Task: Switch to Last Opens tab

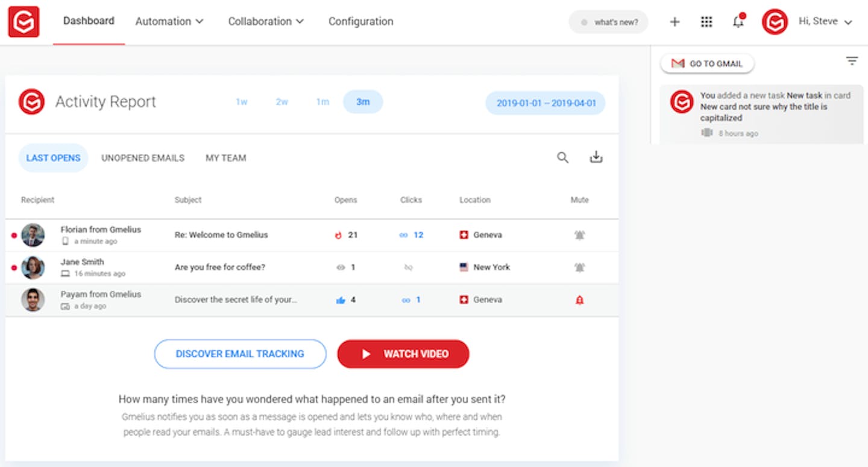Action: [x=53, y=158]
